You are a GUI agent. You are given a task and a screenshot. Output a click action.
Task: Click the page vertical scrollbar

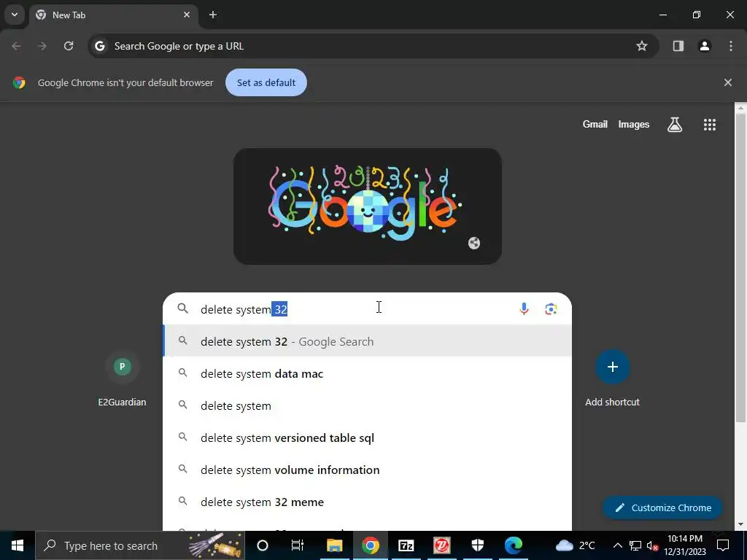tap(740, 267)
